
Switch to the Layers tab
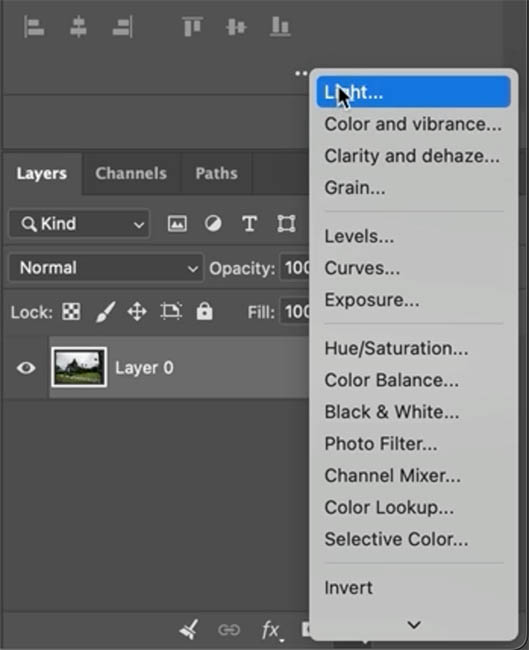tap(41, 173)
